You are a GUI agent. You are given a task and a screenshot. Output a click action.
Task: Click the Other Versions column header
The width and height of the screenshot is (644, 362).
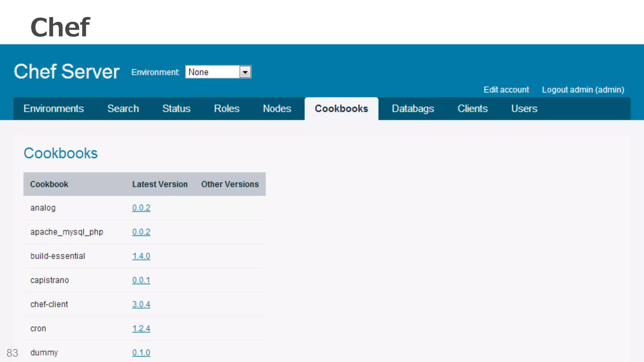(230, 184)
